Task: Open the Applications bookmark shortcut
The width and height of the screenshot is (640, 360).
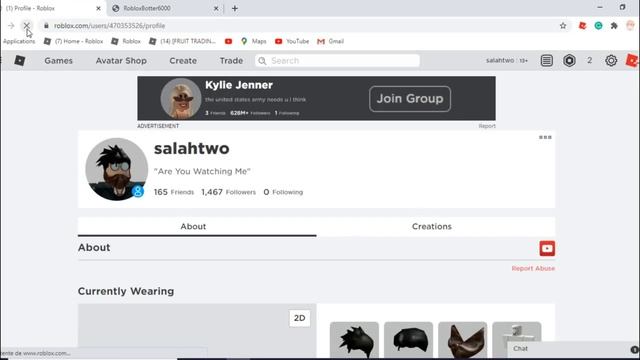Action: (x=19, y=41)
